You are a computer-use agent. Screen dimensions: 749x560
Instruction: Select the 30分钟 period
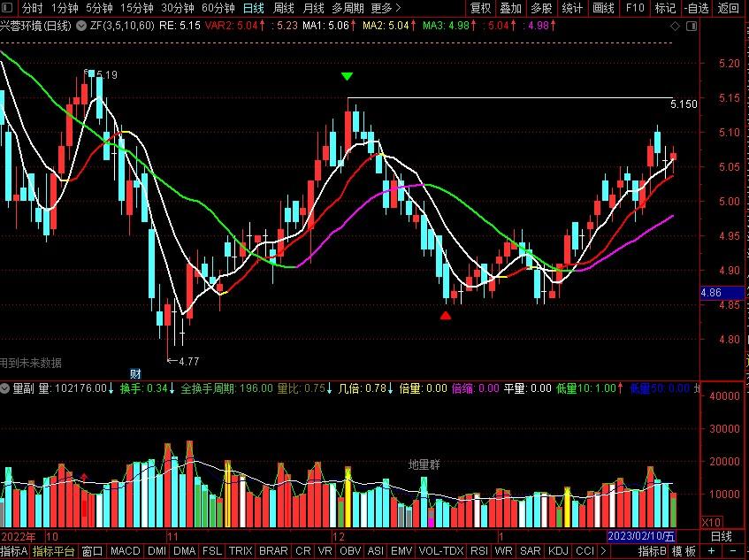(178, 8)
